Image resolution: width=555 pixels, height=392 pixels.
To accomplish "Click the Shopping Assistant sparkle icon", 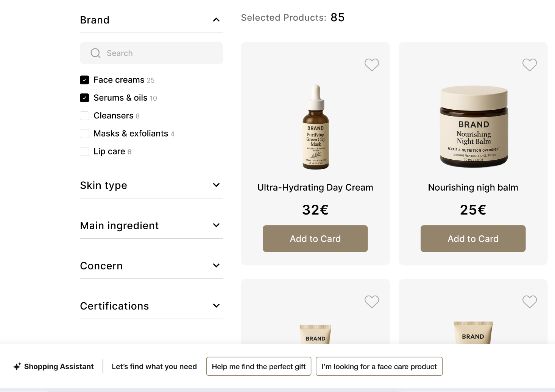I will (x=17, y=366).
